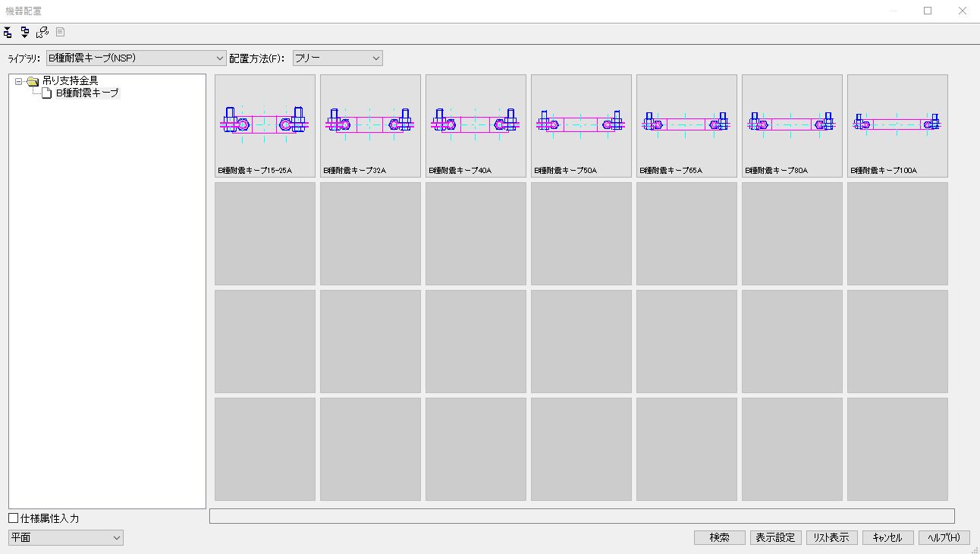
Task: Open the ライブラリ dropdown
Action: click(x=136, y=58)
